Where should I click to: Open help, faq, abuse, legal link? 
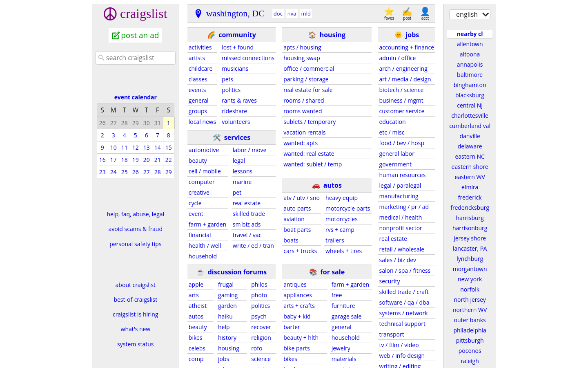(136, 214)
